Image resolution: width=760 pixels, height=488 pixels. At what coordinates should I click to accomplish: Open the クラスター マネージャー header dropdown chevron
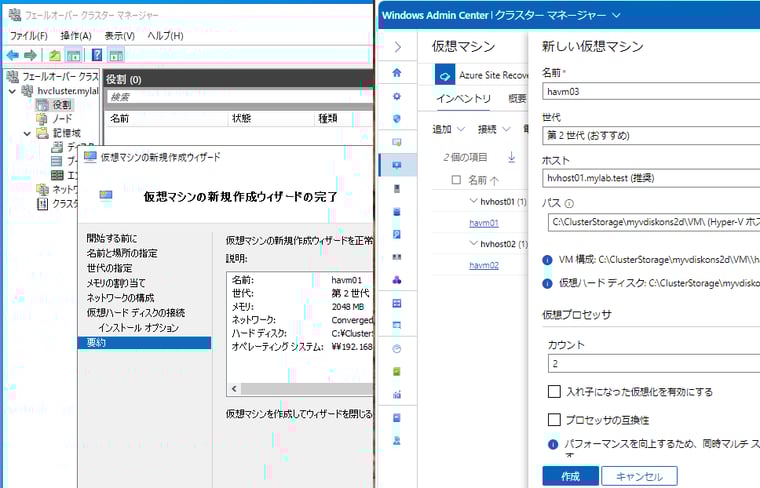(616, 16)
